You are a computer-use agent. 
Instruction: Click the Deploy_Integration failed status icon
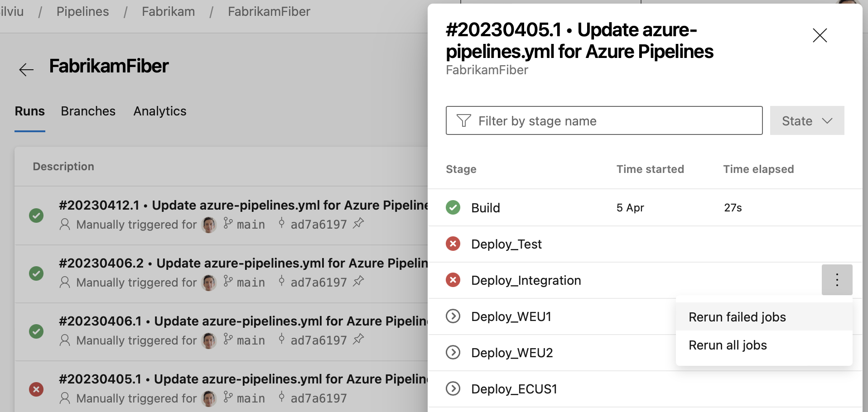[453, 280]
